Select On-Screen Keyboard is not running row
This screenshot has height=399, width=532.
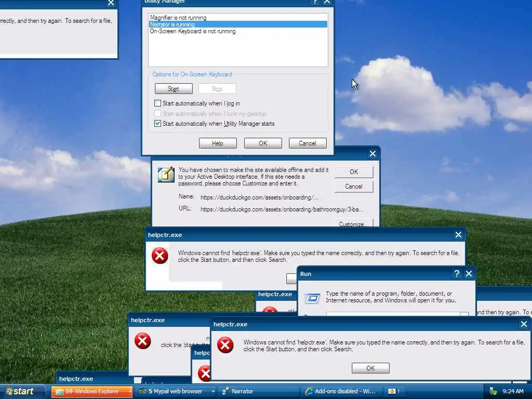(238, 31)
